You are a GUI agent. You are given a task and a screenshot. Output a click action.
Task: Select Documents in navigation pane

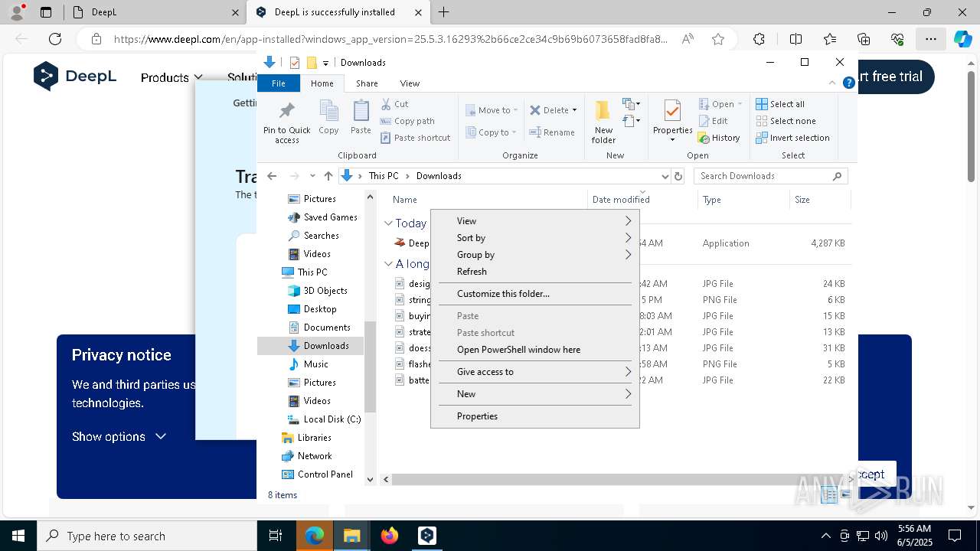tap(319, 328)
